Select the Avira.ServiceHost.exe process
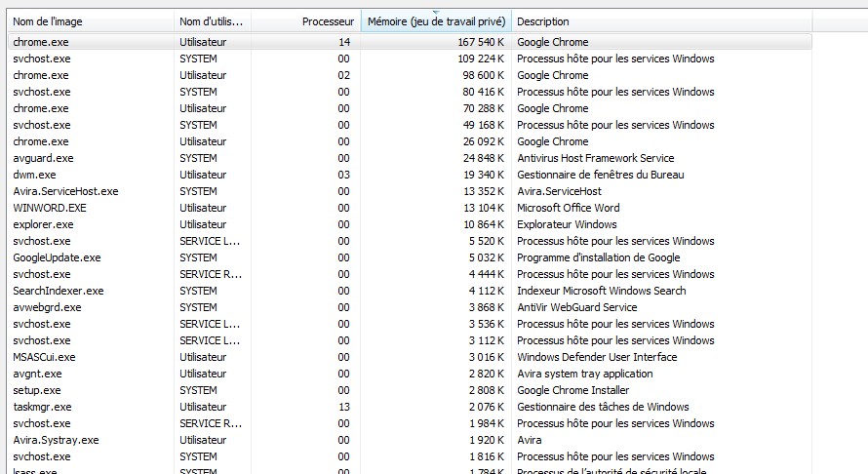This screenshot has width=868, height=474. coord(410,191)
